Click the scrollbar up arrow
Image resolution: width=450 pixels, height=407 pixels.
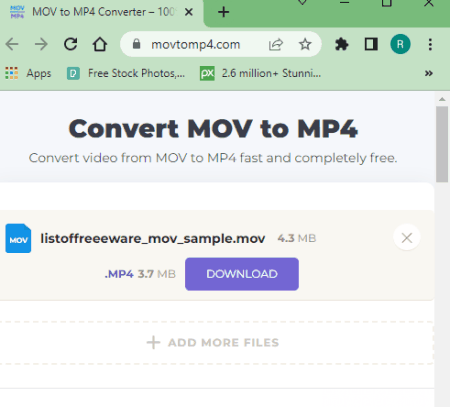[x=442, y=99]
